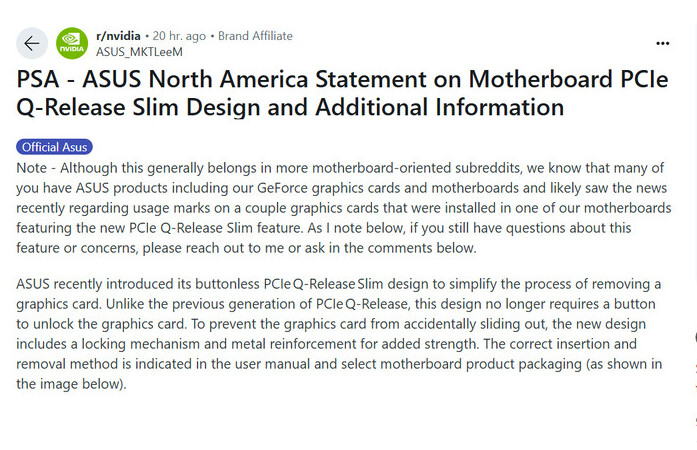This screenshot has width=697, height=450.
Task: Visit the r/nvidia community link
Action: tap(118, 36)
